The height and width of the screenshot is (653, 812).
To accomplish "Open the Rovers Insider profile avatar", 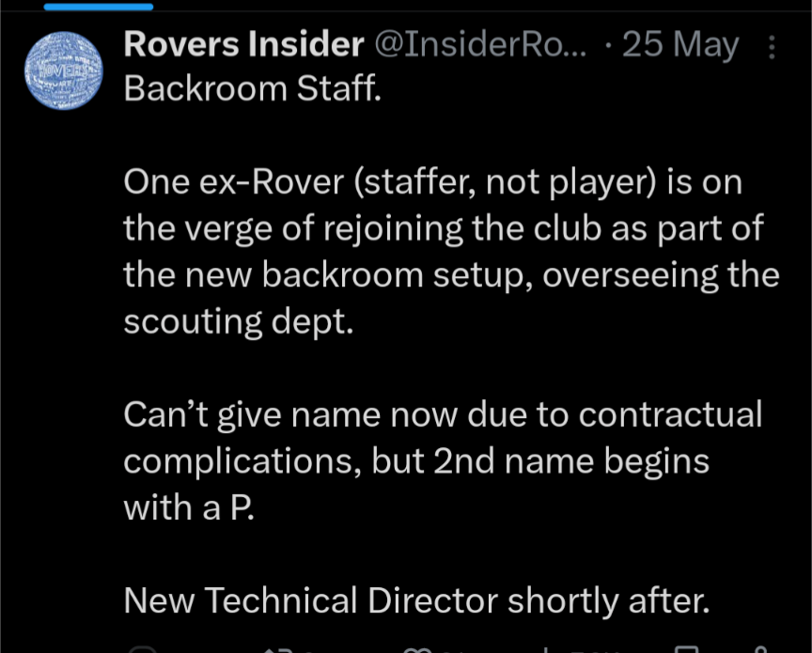I will point(64,70).
